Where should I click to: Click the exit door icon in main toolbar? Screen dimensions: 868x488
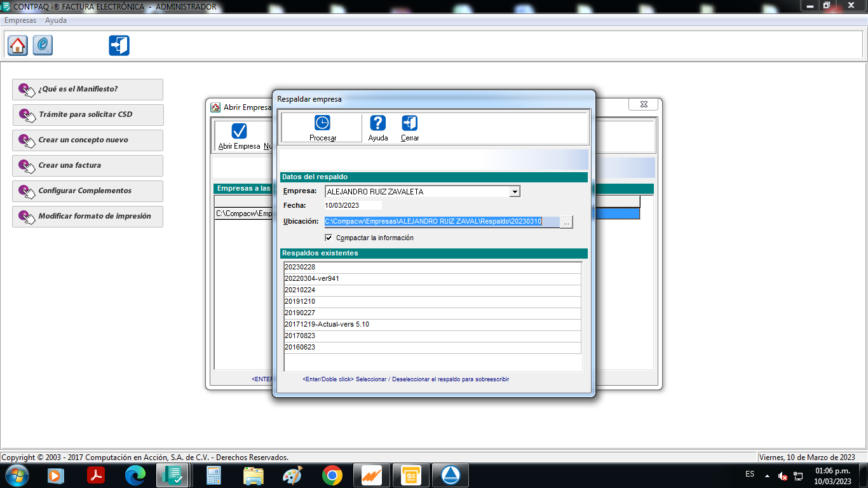[x=119, y=45]
